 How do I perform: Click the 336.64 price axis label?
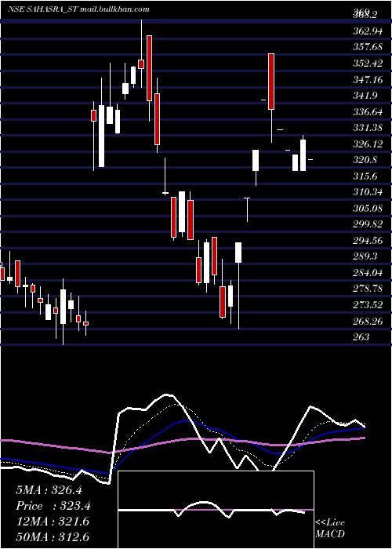tap(368, 112)
